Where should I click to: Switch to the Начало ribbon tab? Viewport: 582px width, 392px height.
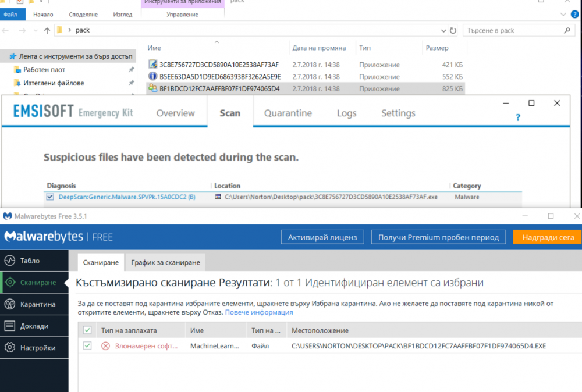(43, 15)
